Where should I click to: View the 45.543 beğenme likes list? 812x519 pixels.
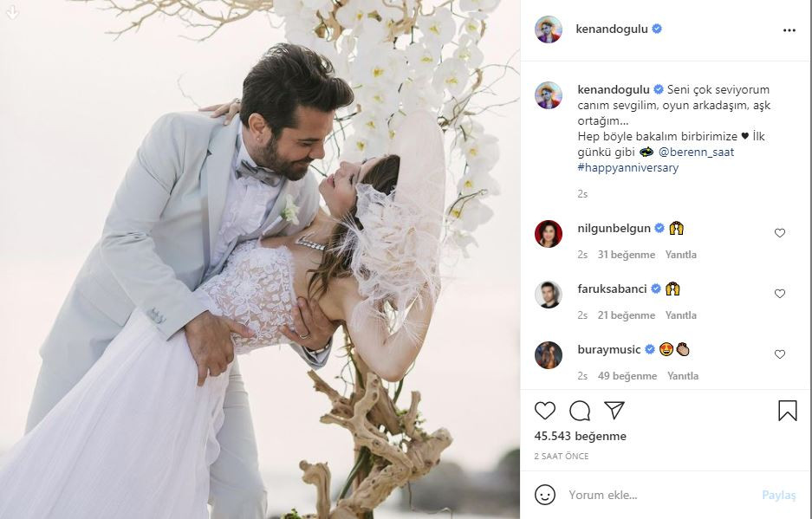pyautogui.click(x=581, y=436)
